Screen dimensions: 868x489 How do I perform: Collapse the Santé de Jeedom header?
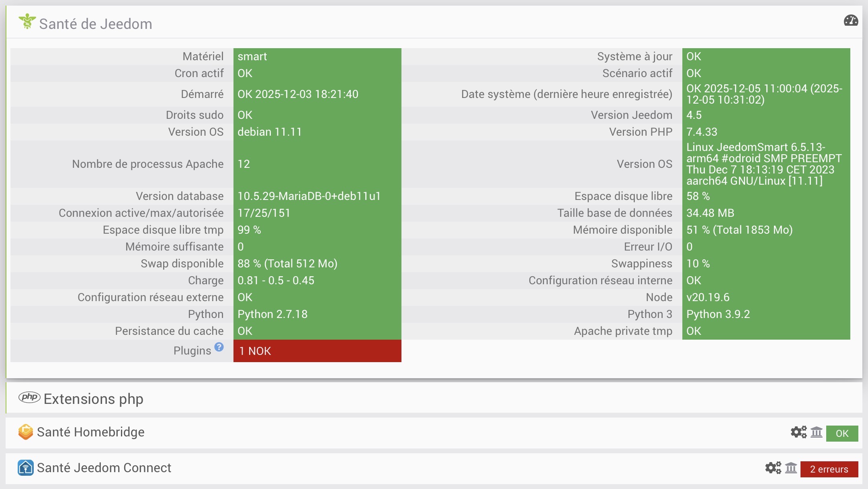pos(96,24)
